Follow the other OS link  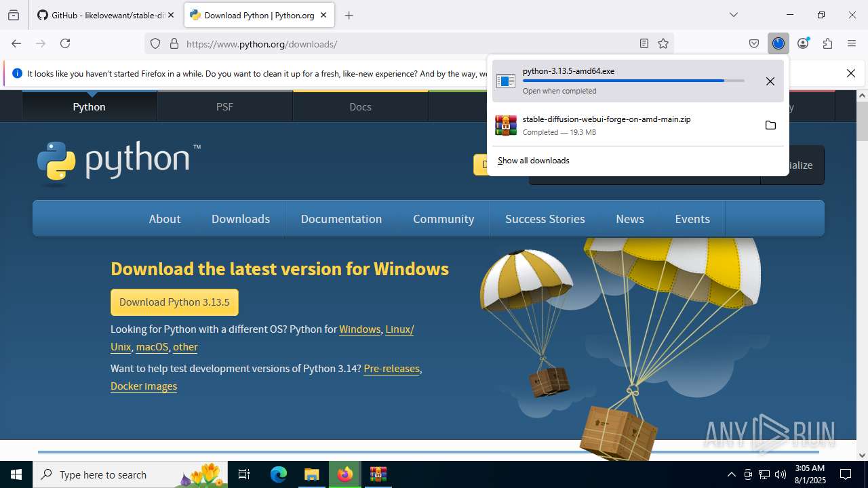185,347
